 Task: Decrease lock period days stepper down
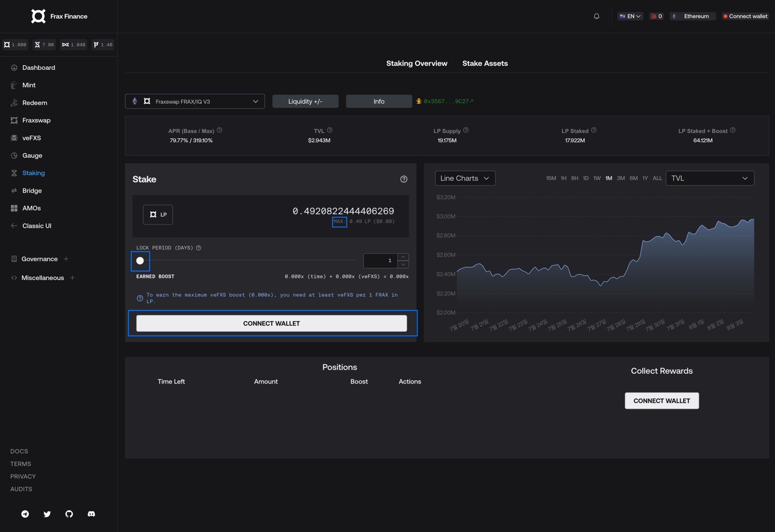pyautogui.click(x=403, y=265)
